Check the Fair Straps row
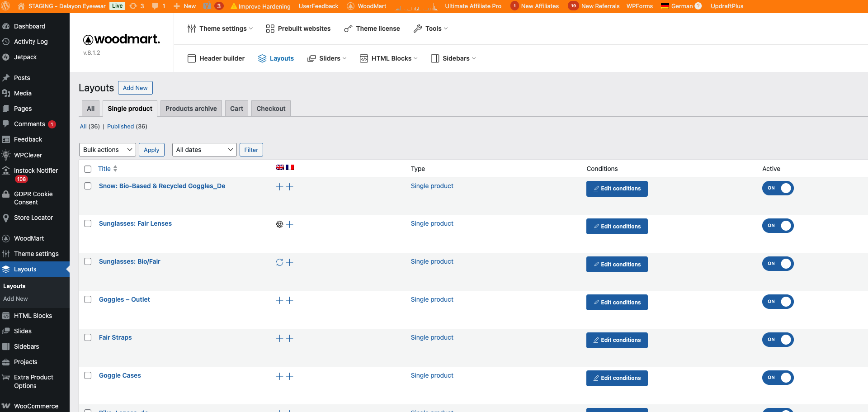Image resolution: width=868 pixels, height=412 pixels. tap(88, 337)
